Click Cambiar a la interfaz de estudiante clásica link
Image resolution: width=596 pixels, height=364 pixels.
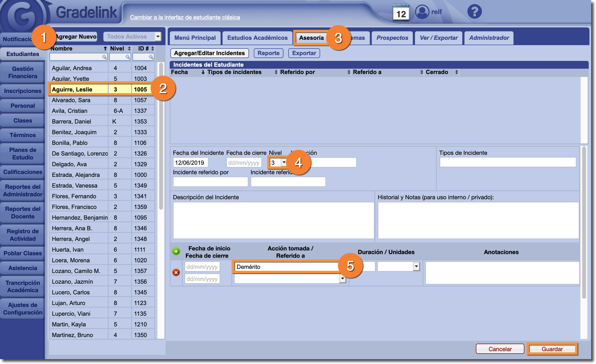click(185, 17)
